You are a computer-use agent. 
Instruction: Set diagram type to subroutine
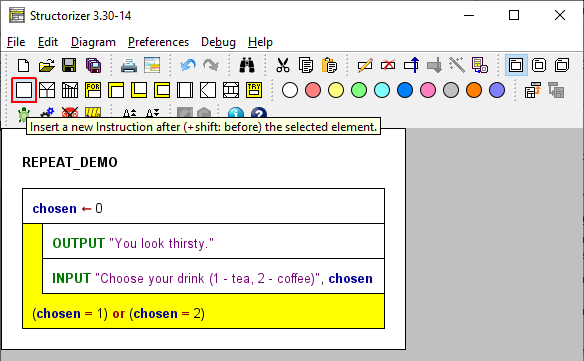[539, 65]
